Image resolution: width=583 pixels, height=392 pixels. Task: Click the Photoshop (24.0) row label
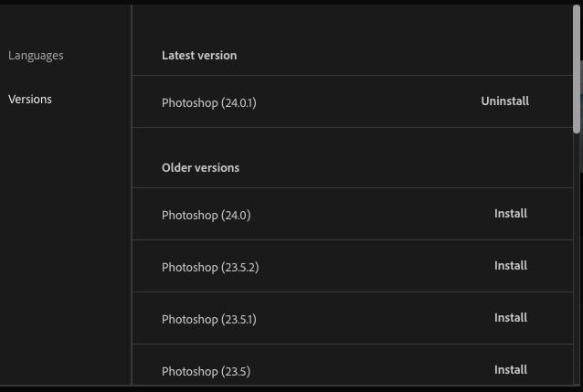point(206,216)
